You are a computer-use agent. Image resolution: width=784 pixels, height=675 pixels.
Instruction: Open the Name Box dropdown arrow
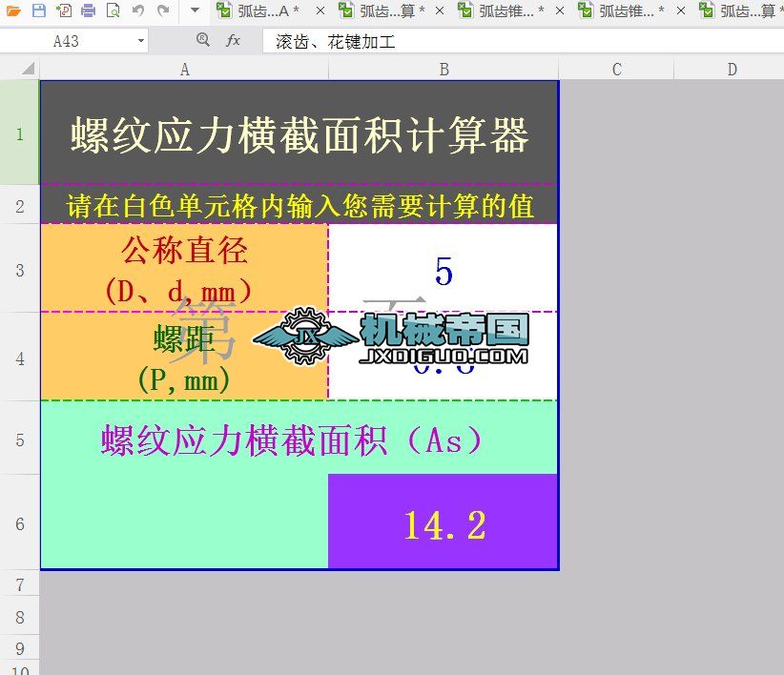point(141,41)
